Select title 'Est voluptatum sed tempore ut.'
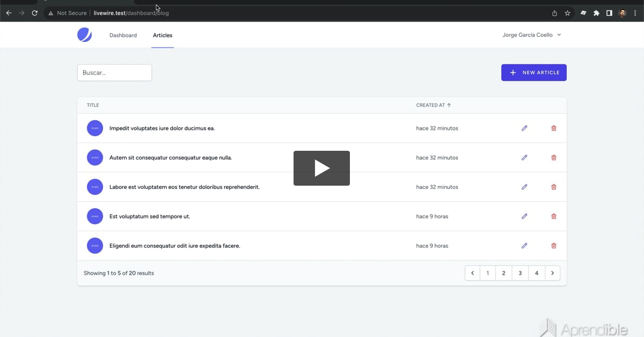644x337 pixels. point(150,216)
